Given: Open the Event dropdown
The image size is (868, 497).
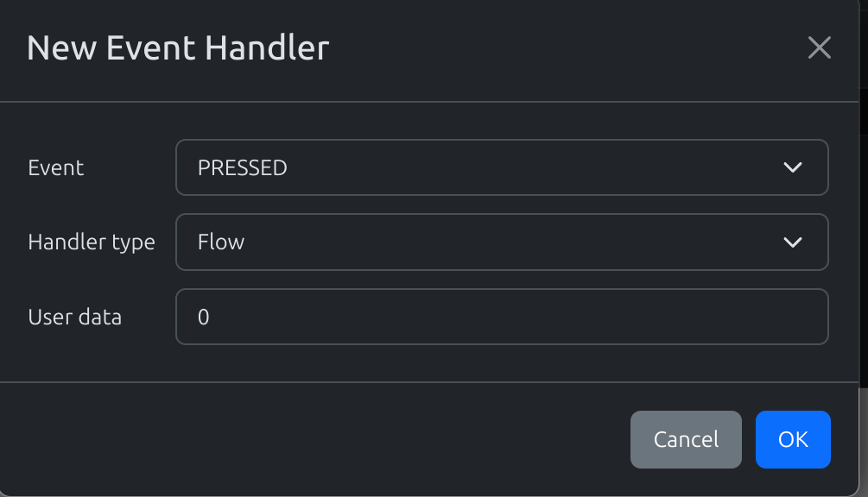Looking at the screenshot, I should pyautogui.click(x=501, y=167).
